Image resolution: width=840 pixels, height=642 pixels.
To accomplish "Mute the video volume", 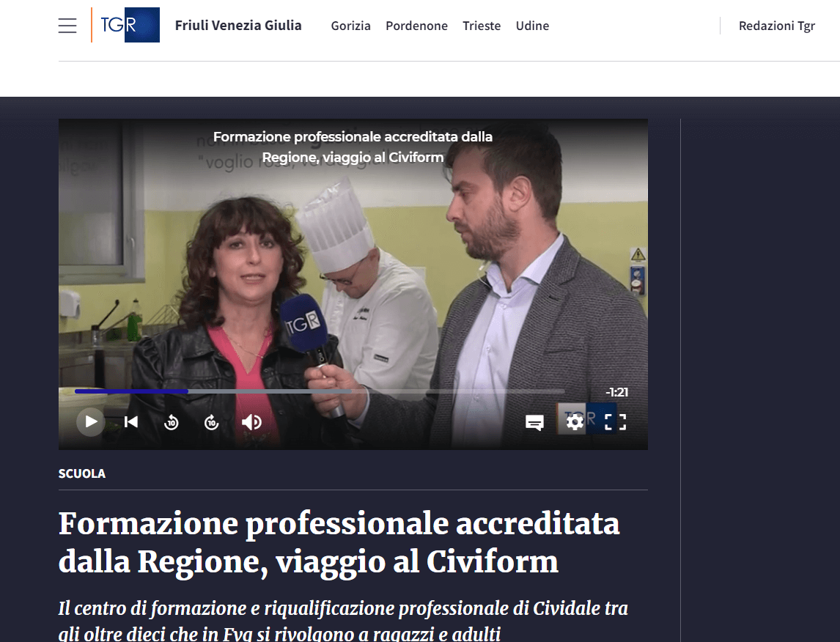I will [252, 422].
